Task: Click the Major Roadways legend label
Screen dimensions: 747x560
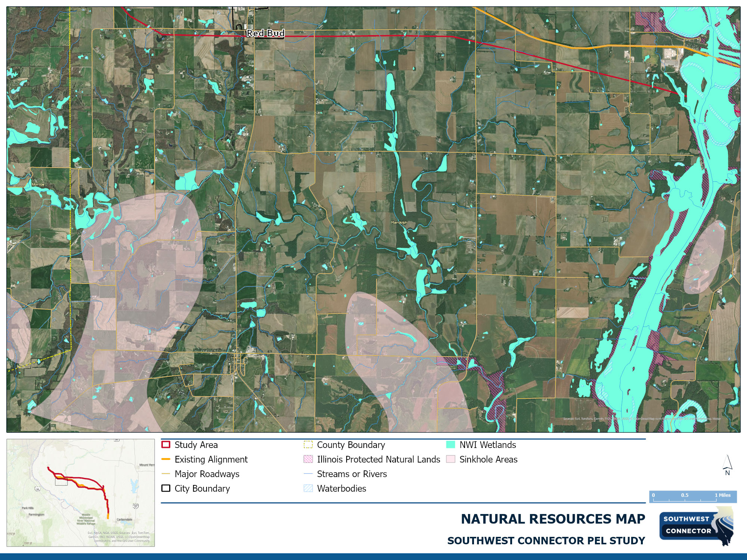Action: (x=207, y=474)
